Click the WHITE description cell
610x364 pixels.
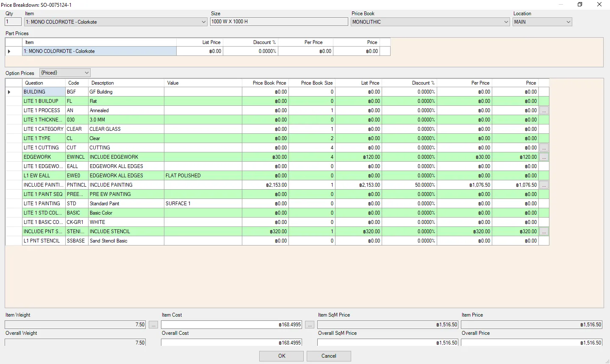[x=126, y=222]
